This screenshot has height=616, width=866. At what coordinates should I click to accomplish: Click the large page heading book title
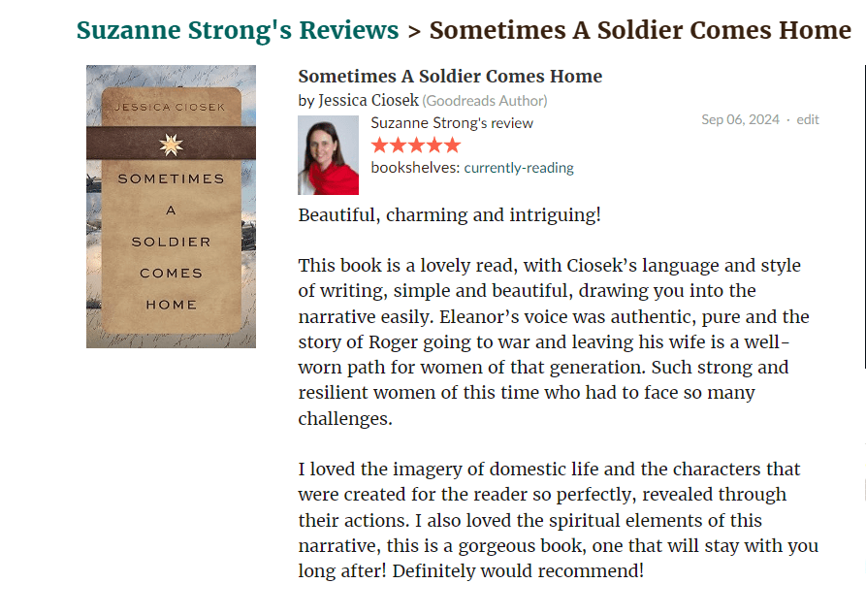click(x=640, y=30)
